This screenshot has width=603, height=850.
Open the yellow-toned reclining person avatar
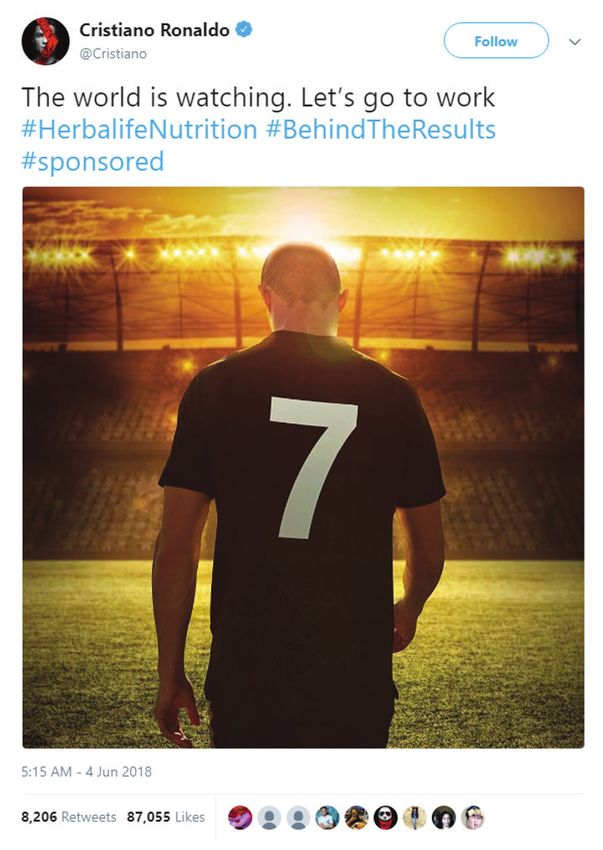[356, 817]
